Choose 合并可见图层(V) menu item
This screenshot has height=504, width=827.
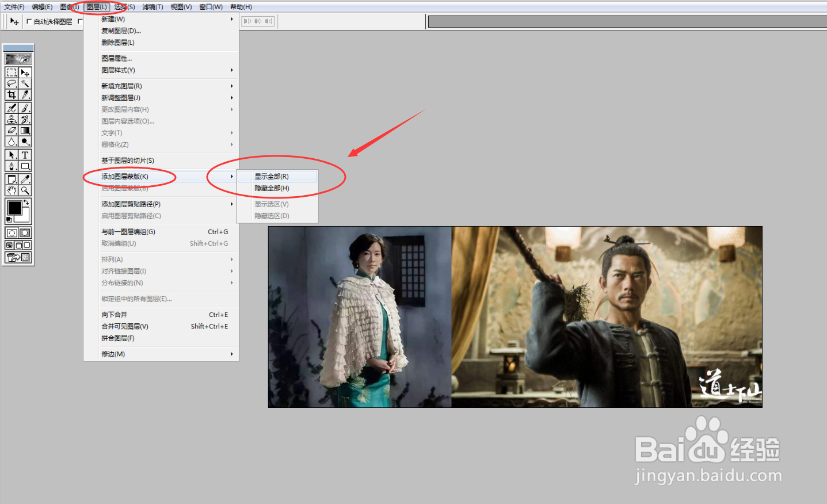(161, 326)
